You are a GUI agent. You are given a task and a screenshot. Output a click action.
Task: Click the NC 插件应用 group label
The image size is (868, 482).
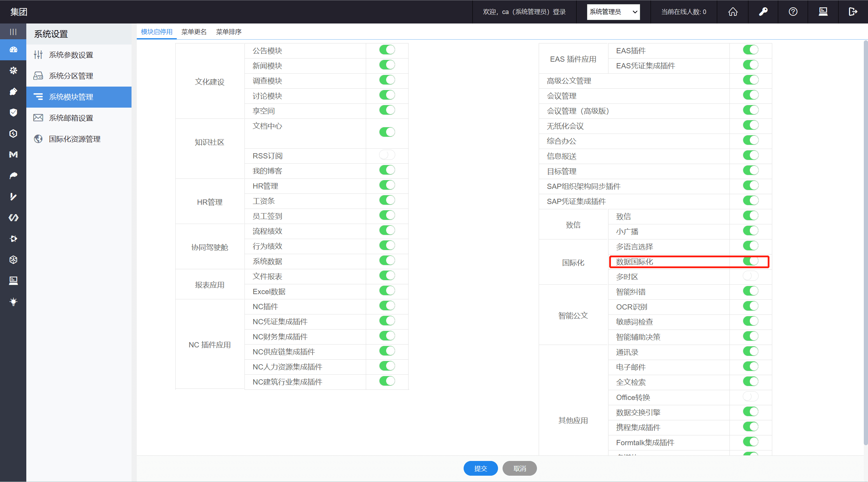[x=210, y=345]
